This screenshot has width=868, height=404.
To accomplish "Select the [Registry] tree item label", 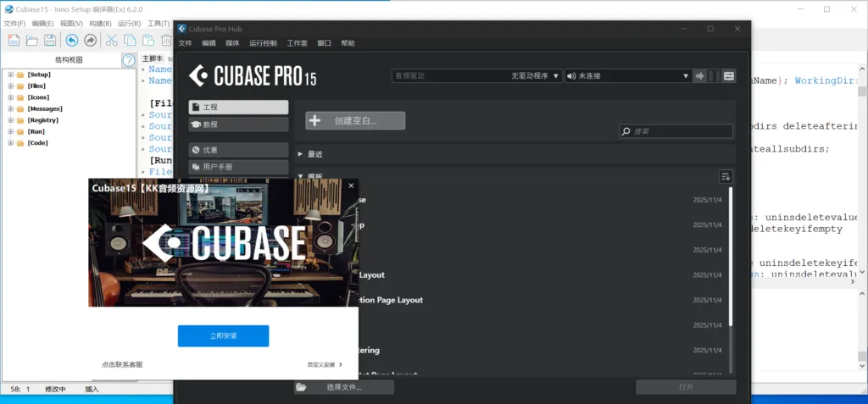I will 43,120.
